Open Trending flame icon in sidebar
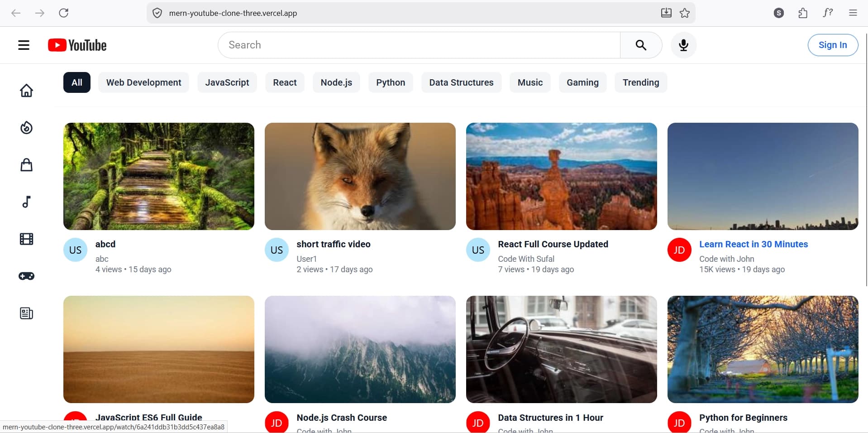The height and width of the screenshot is (433, 868). coord(27,128)
